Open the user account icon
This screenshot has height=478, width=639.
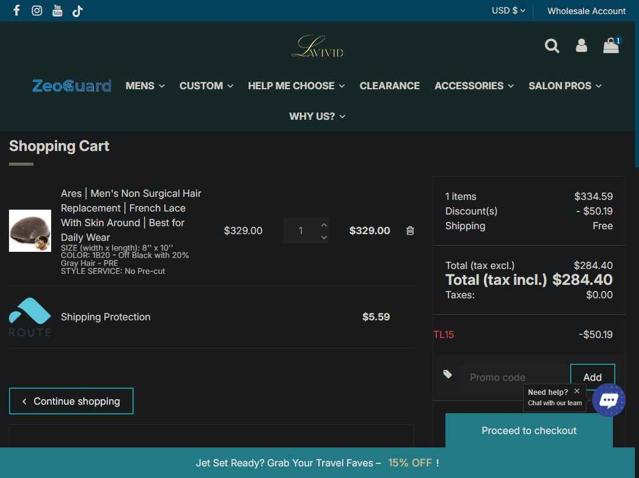[582, 45]
